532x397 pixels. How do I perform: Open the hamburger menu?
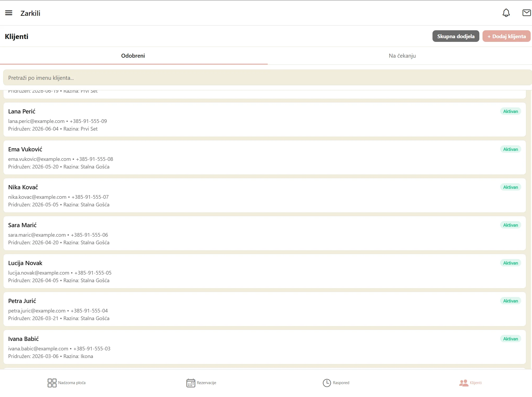(9, 13)
